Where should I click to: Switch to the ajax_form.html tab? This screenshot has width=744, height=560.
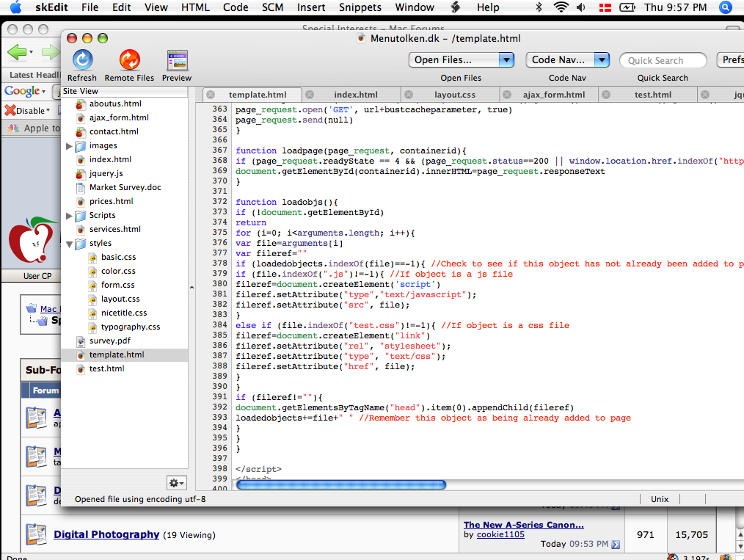pyautogui.click(x=553, y=95)
